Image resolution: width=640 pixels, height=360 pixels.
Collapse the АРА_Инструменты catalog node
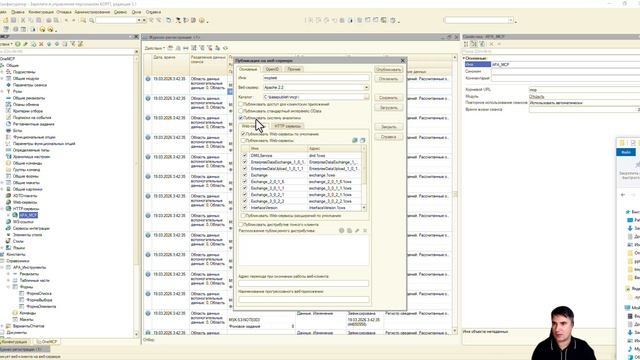pos(2,267)
